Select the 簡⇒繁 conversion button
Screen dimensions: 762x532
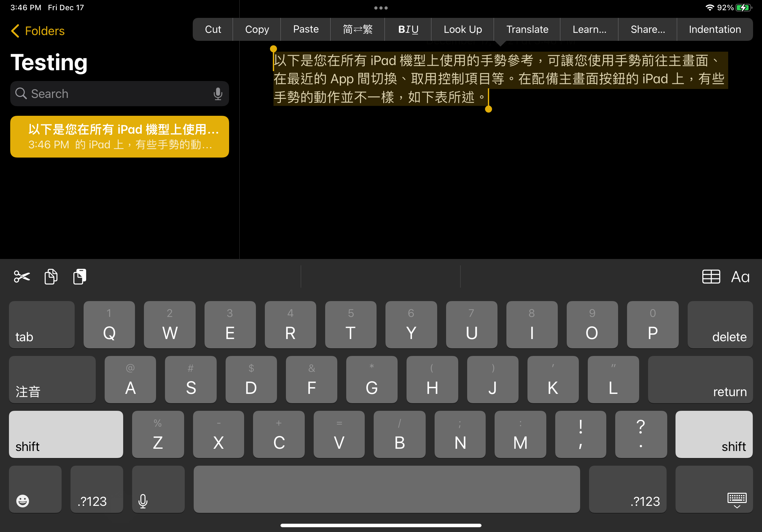point(358,29)
